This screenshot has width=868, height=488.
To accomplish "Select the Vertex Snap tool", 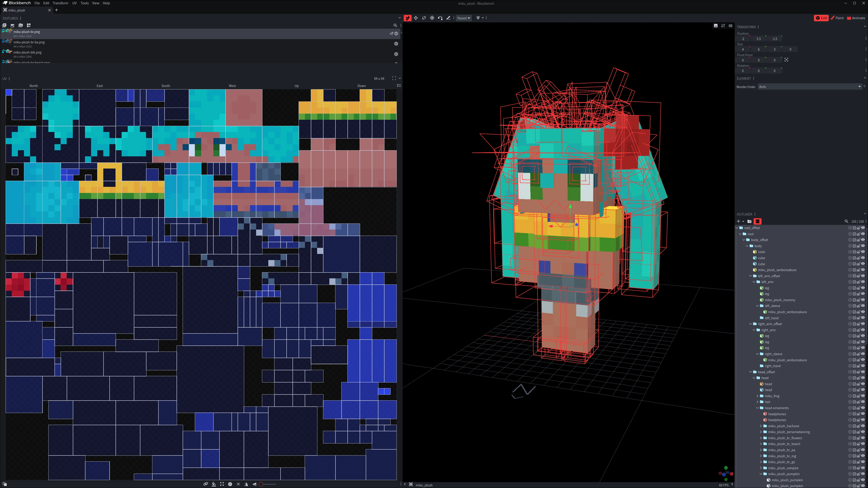I will [440, 18].
